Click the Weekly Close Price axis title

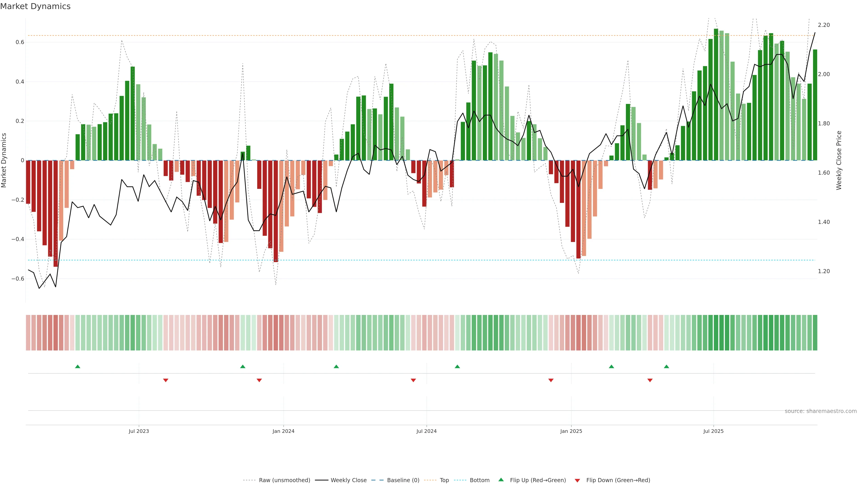coord(839,160)
